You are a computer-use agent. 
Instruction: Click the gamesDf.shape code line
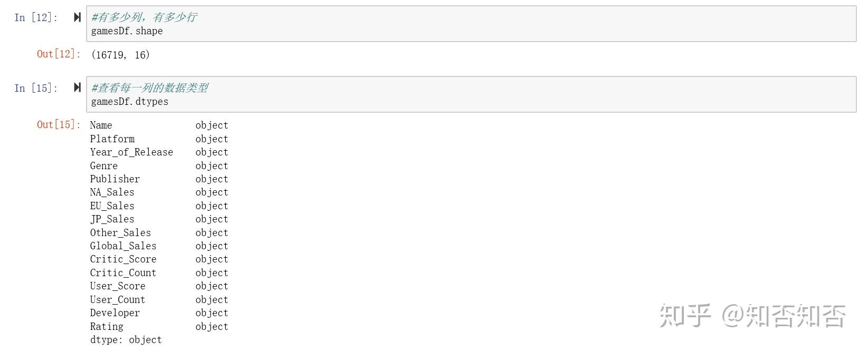point(127,31)
